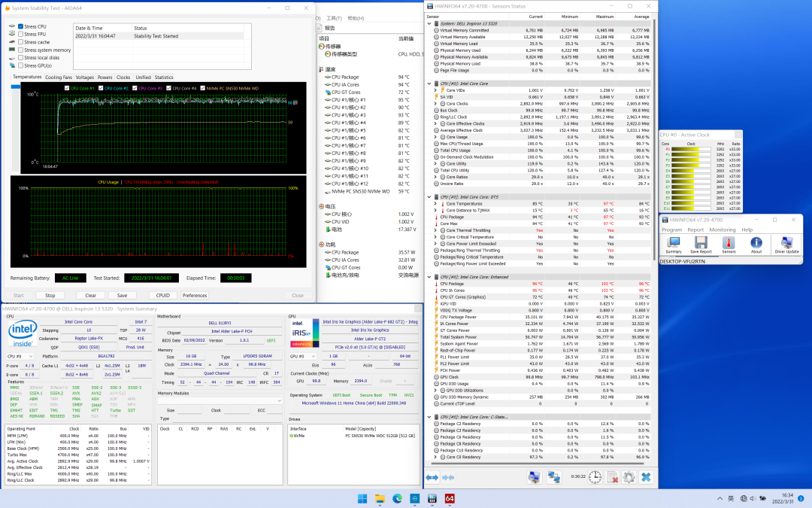This screenshot has height=508, width=812.
Task: Collapse System: DELL Inspiron 13 5320 group
Action: click(429, 23)
